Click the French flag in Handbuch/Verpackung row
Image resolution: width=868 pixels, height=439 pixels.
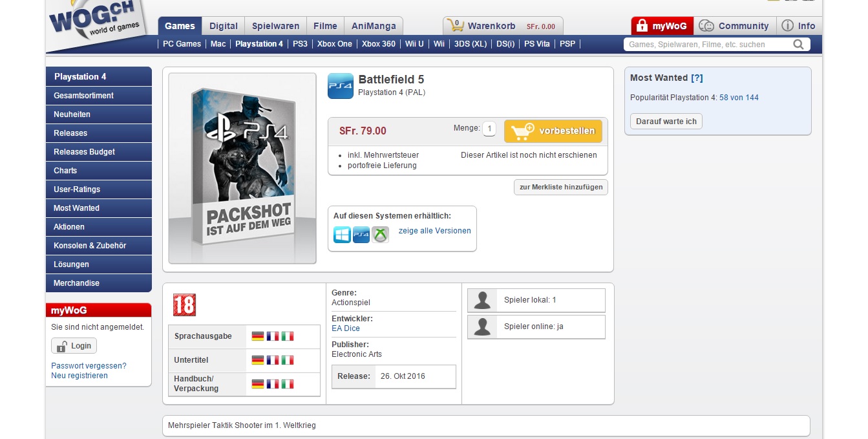[273, 384]
